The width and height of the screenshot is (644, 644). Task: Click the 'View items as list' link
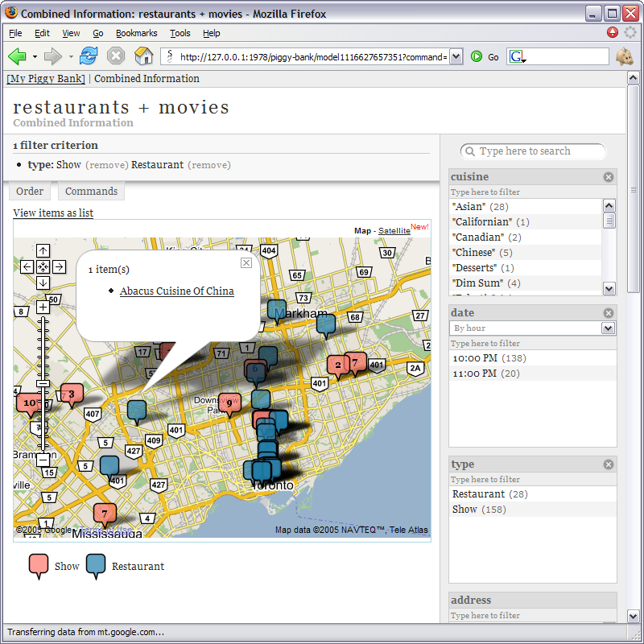click(x=53, y=213)
